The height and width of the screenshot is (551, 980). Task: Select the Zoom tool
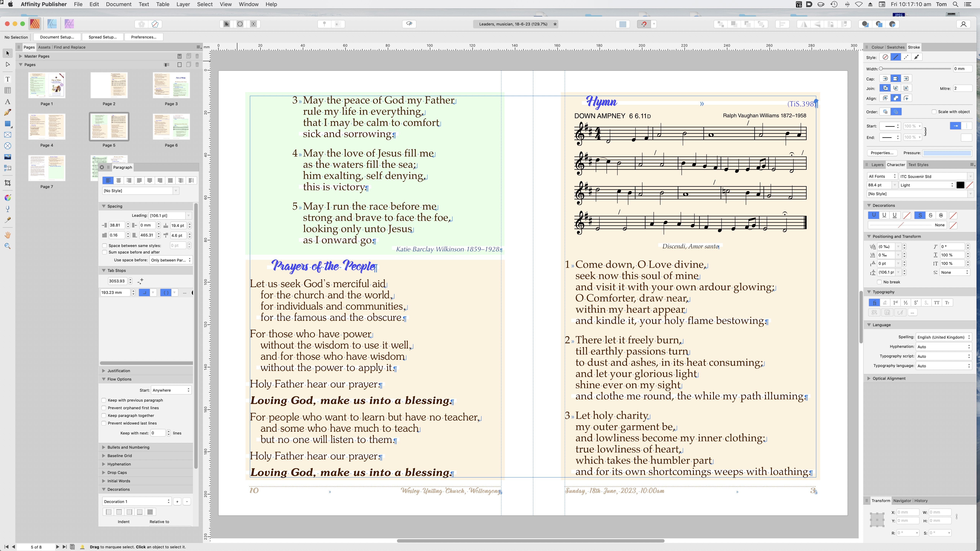[x=7, y=246]
